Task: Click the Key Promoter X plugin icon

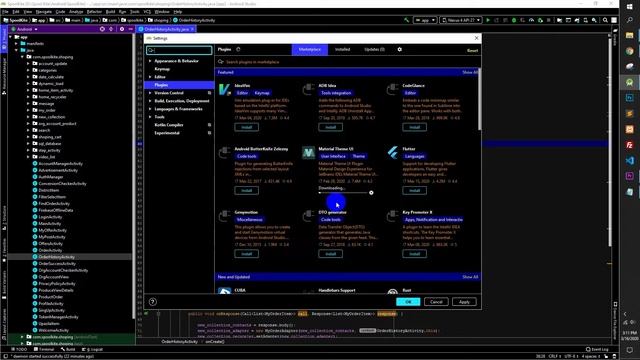Action: coord(392,216)
